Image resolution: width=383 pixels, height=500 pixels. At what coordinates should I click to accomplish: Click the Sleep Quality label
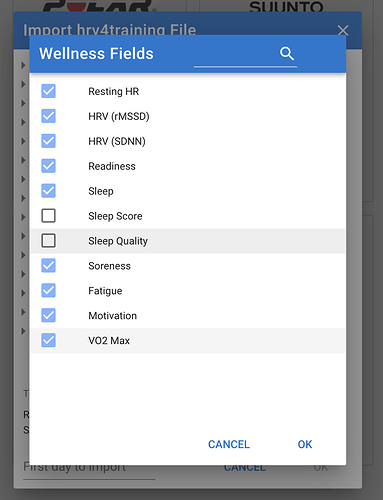[x=118, y=241]
